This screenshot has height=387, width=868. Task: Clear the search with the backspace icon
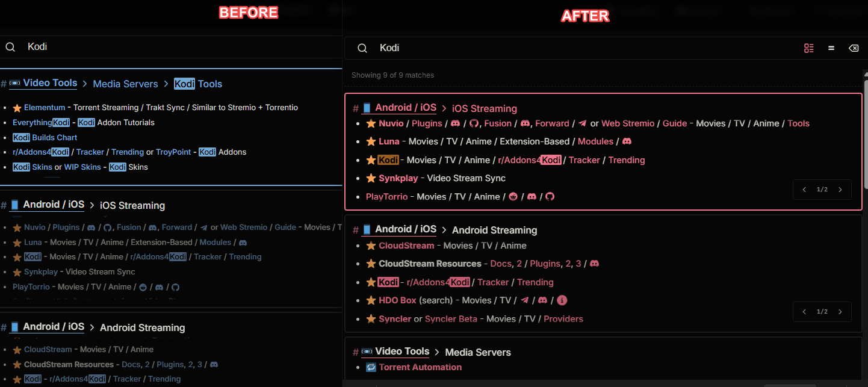click(x=854, y=48)
